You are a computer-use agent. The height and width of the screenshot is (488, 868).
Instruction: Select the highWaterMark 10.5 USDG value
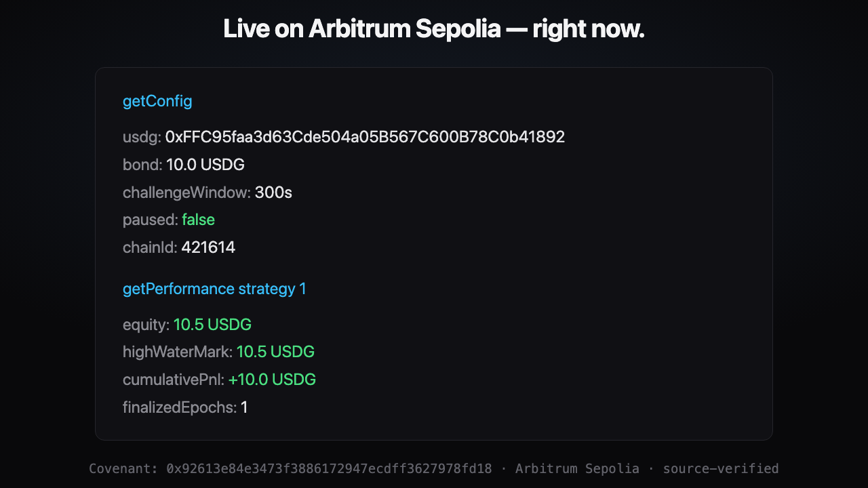click(275, 352)
